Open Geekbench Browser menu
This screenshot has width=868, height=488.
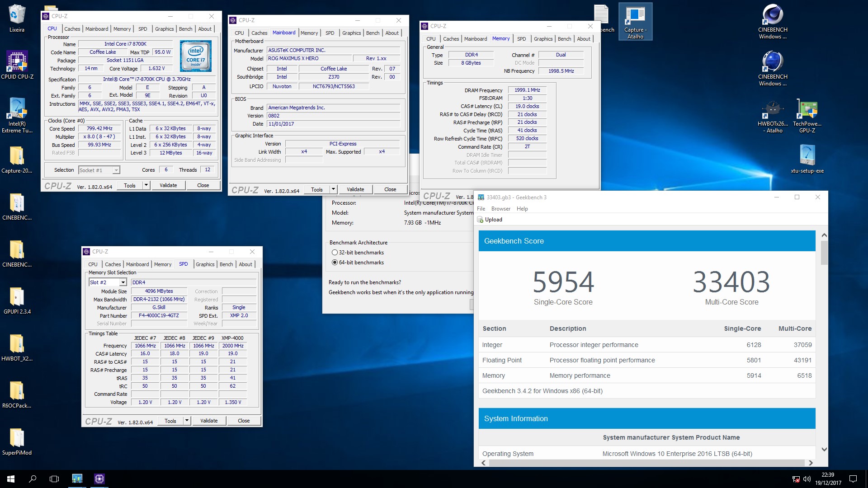coord(500,209)
